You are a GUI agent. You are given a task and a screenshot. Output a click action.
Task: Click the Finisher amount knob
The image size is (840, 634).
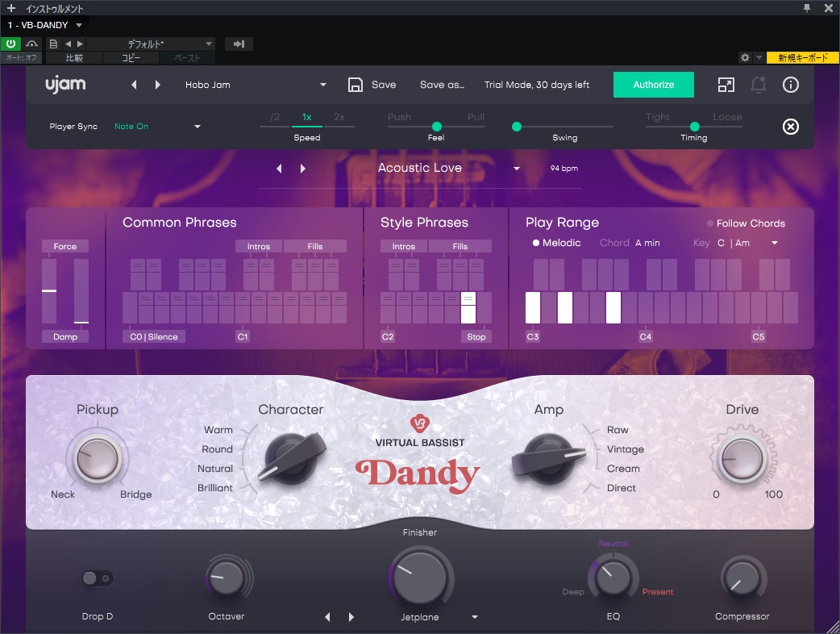click(x=420, y=578)
